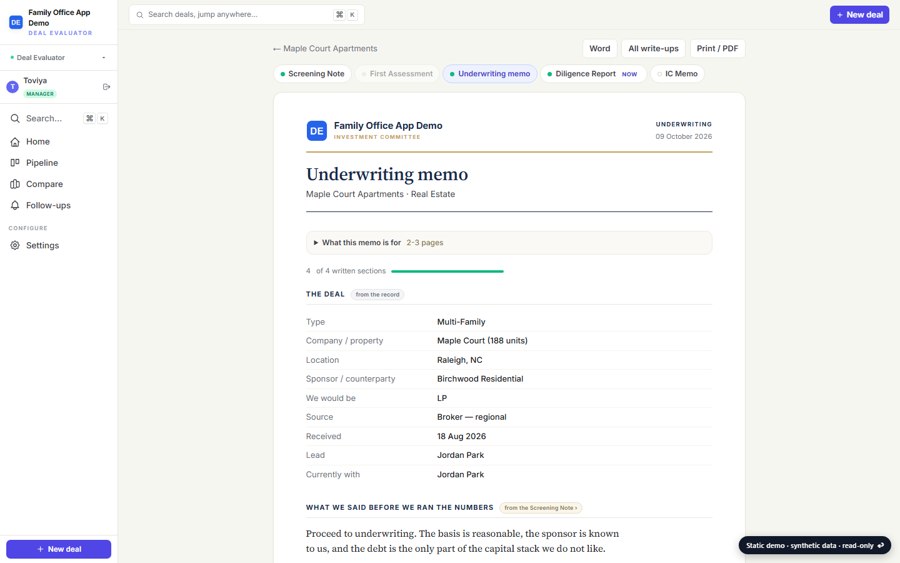Viewport: 900px width, 563px height.
Task: Switch to the Screening Note tab
Action: (x=312, y=74)
